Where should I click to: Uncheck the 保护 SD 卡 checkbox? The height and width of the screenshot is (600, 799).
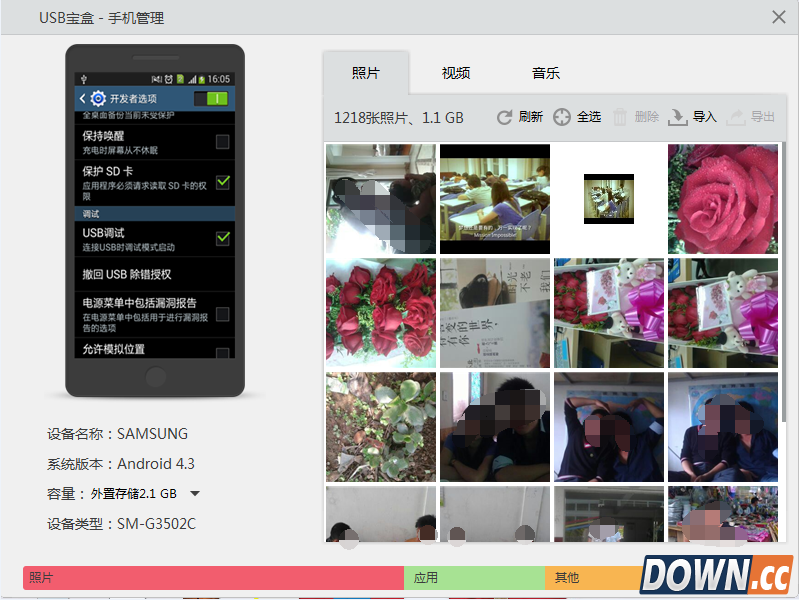pos(222,182)
